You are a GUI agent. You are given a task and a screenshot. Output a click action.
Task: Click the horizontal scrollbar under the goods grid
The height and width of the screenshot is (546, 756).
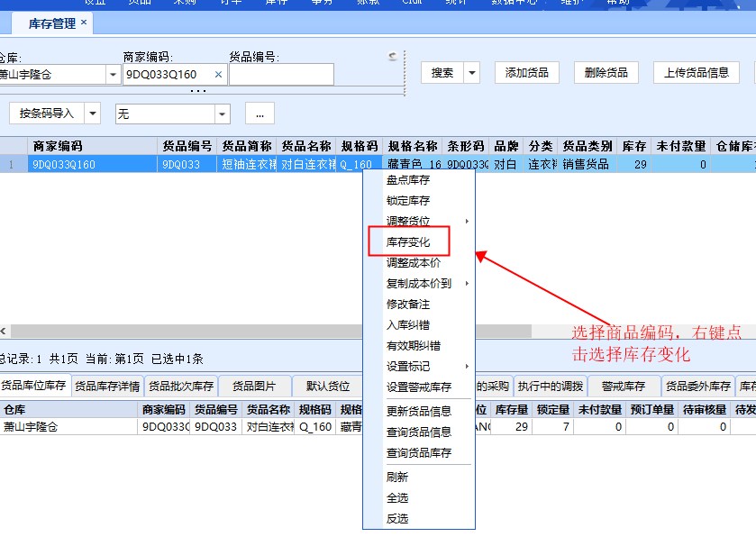tap(180, 332)
